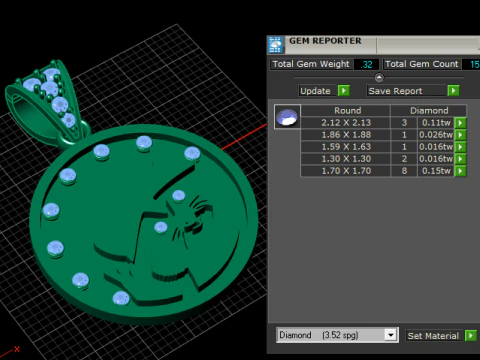Click the Gem Reporter panel icon

275,45
